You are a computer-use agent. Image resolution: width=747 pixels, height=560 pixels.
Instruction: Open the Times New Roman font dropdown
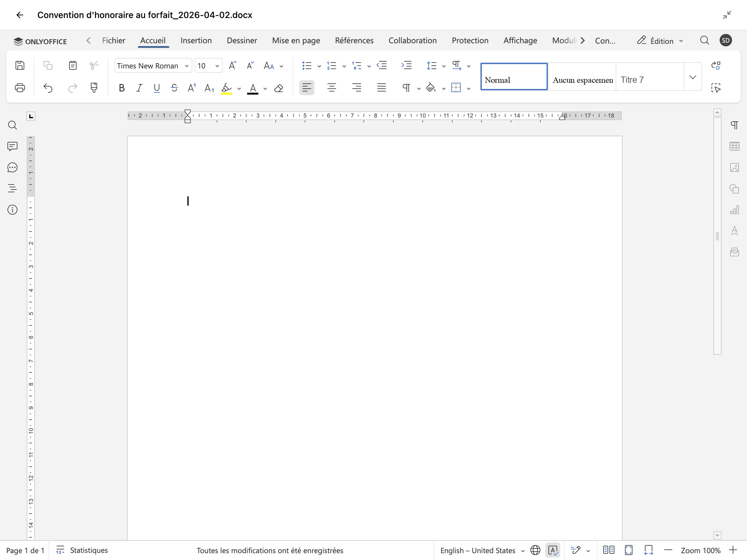coord(153,66)
